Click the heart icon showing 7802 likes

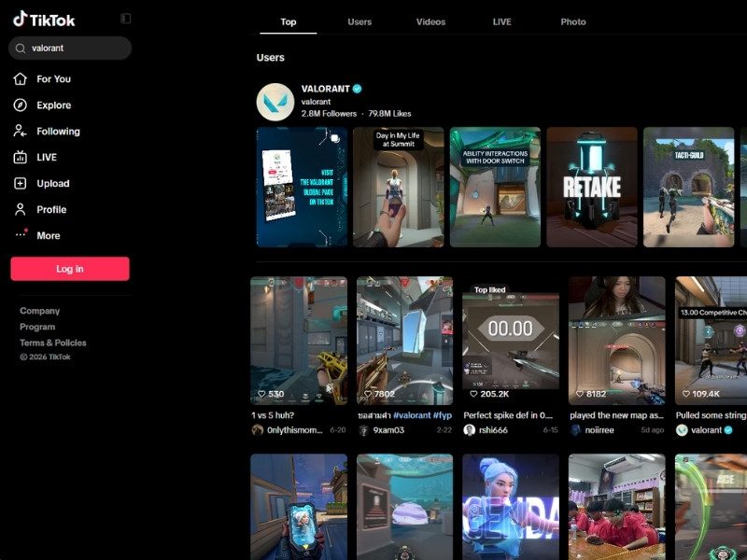368,394
